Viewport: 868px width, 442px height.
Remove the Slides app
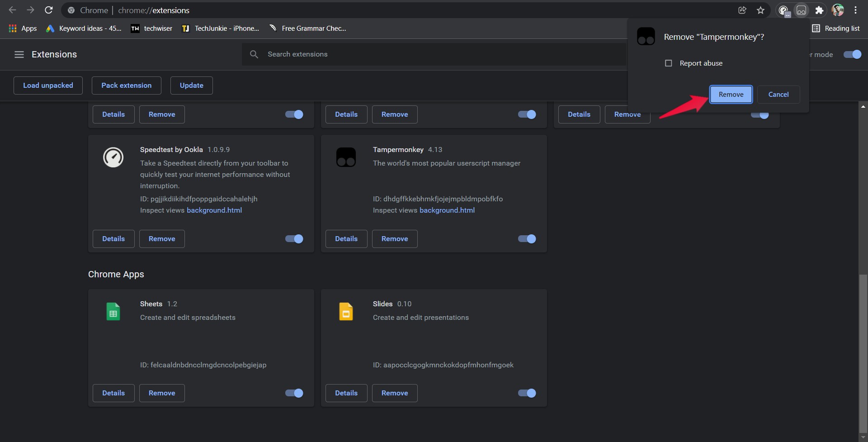395,393
